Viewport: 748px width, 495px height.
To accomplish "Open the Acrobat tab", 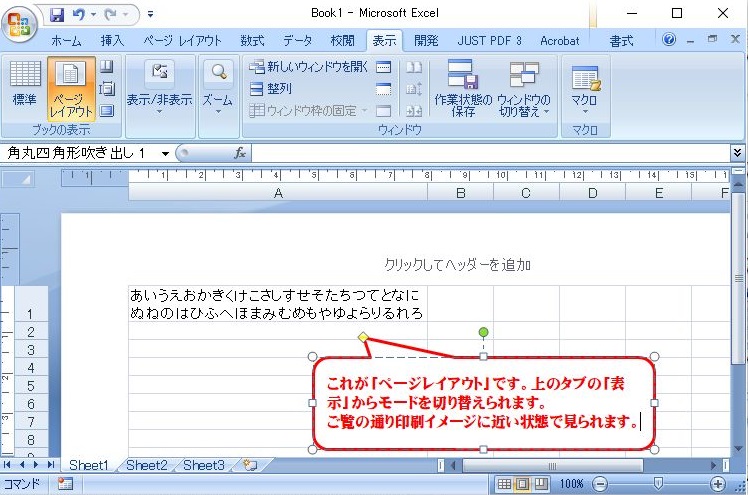I will point(560,41).
